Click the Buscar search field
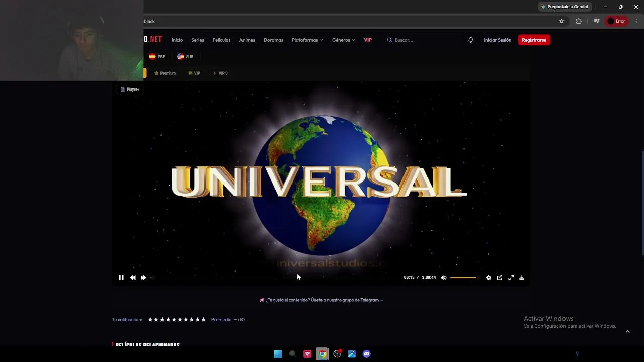Viewport: 644px width, 362px height. click(x=423, y=40)
